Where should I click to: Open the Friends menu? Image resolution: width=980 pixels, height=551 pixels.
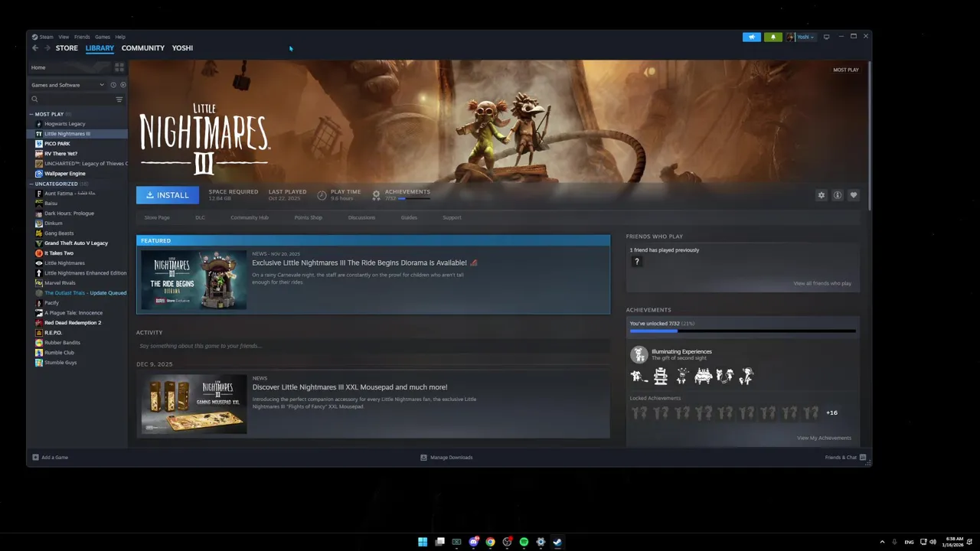[82, 37]
